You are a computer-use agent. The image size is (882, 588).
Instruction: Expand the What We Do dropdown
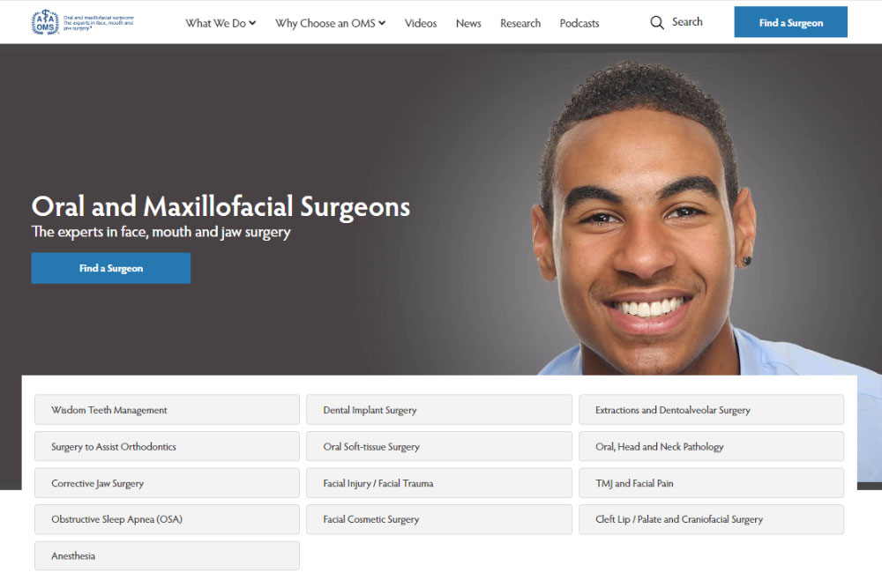coord(220,23)
